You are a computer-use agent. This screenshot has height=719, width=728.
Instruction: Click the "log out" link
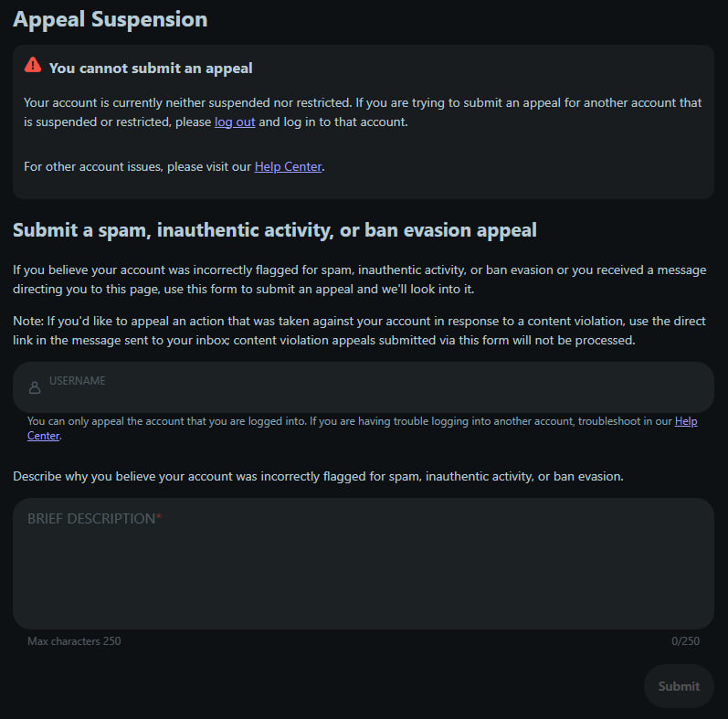pyautogui.click(x=235, y=122)
